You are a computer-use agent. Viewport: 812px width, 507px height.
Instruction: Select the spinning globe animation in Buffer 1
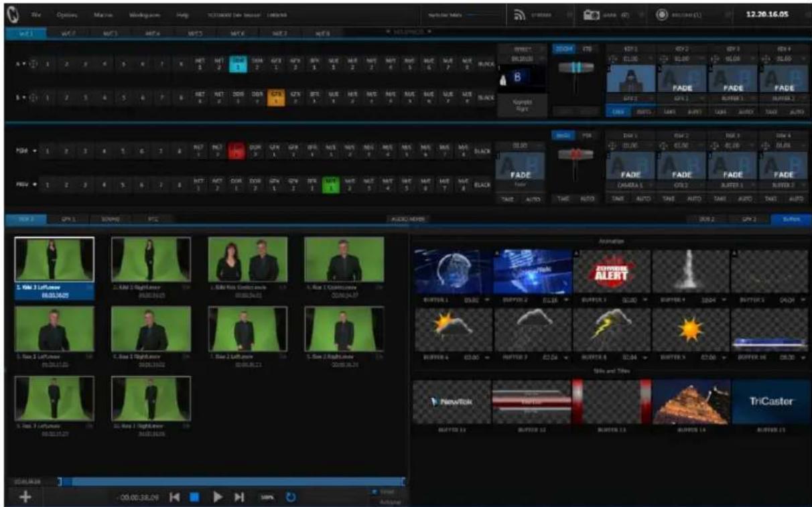tap(452, 271)
